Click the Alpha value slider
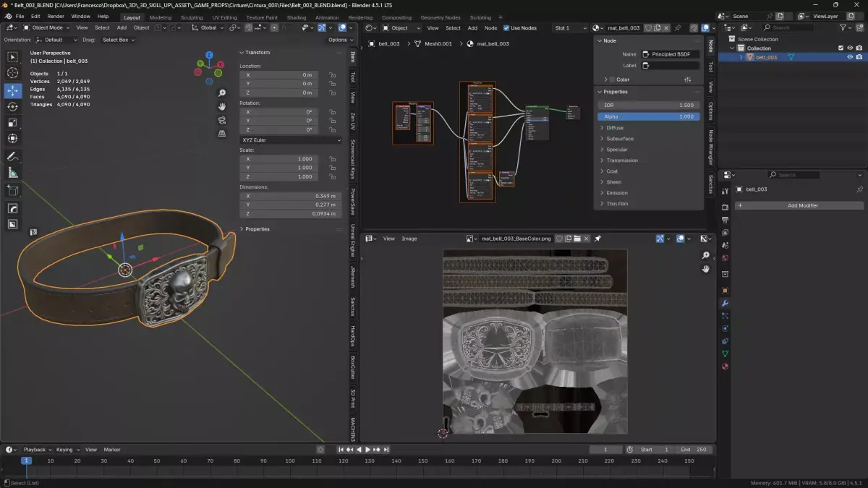The height and width of the screenshot is (488, 868). (648, 116)
